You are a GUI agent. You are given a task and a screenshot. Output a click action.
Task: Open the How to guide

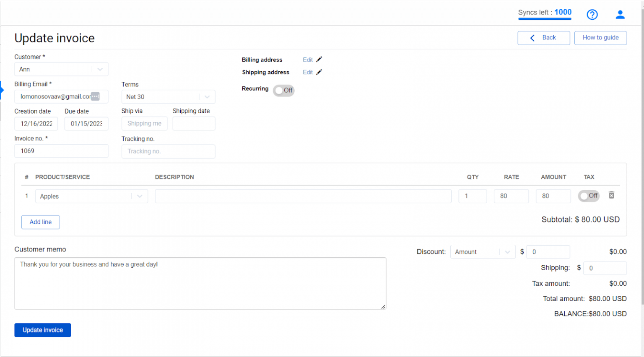[600, 38]
